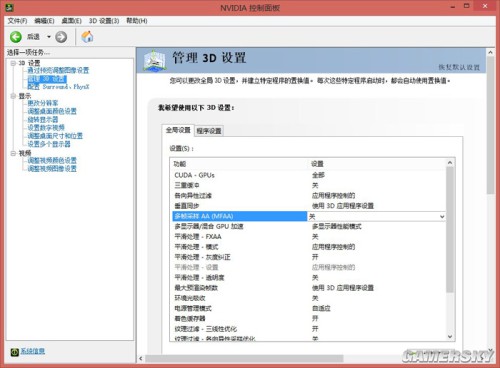The width and height of the screenshot is (500, 368).
Task: Switch to the 程序设置 tab
Action: pyautogui.click(x=209, y=131)
